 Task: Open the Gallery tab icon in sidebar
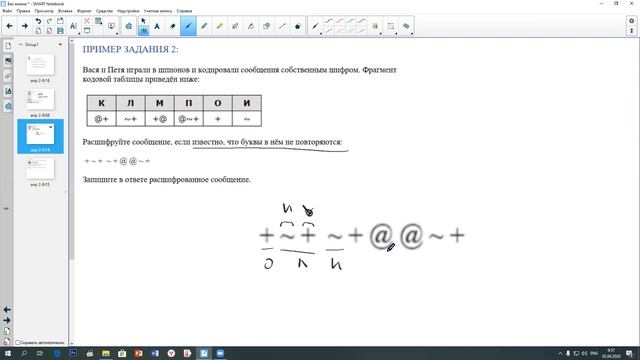coord(8,61)
